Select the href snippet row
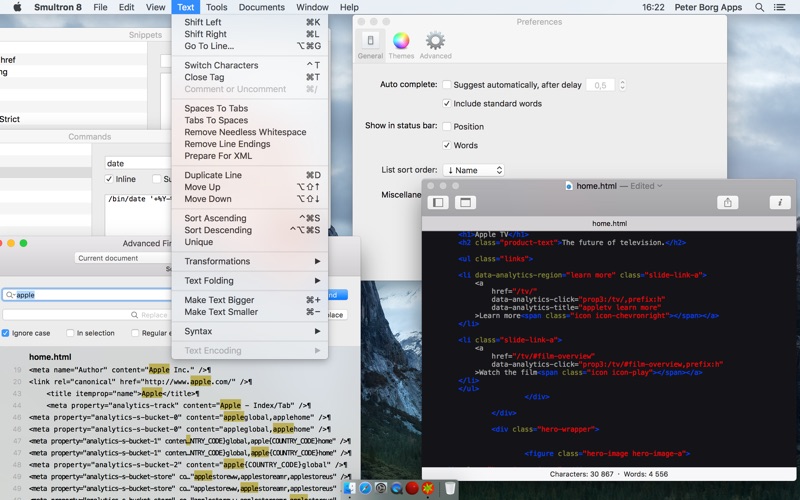This screenshot has width=800, height=500. pyautogui.click(x=73, y=60)
